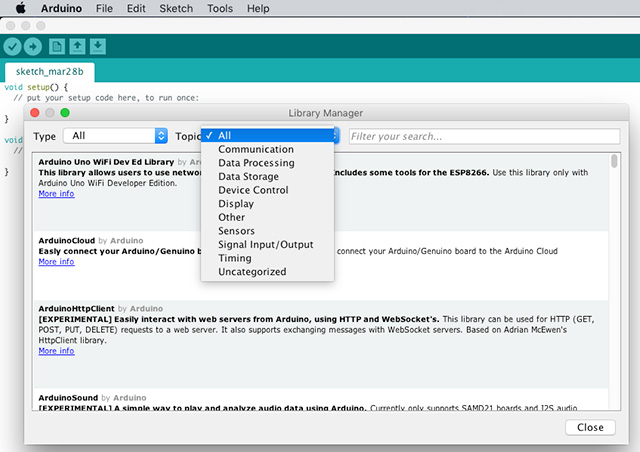Select the ArduinoSound library entry title

tap(68, 398)
